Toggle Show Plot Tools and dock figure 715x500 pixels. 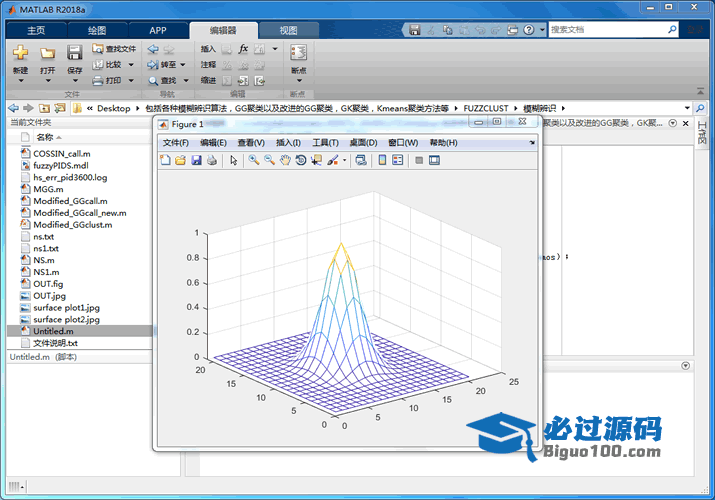click(434, 160)
